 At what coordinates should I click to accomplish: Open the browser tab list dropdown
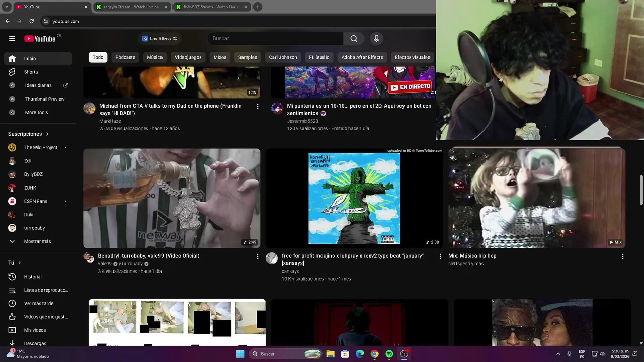point(7,7)
